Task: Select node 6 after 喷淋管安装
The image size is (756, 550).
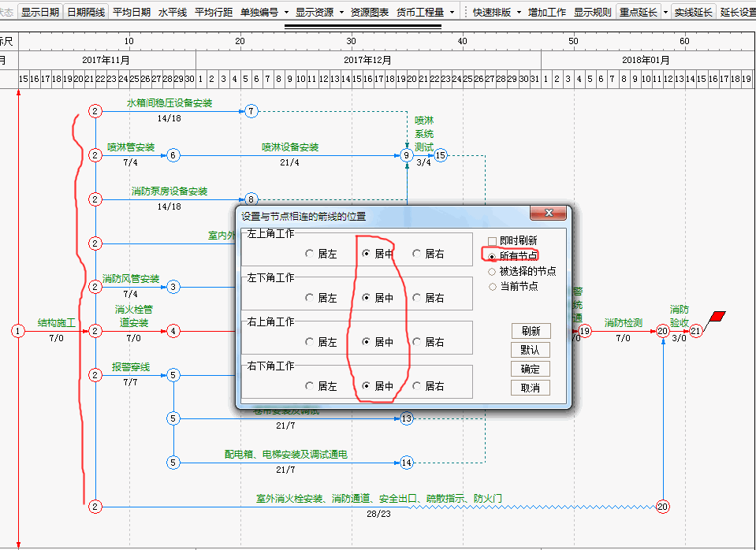Action: [173, 155]
